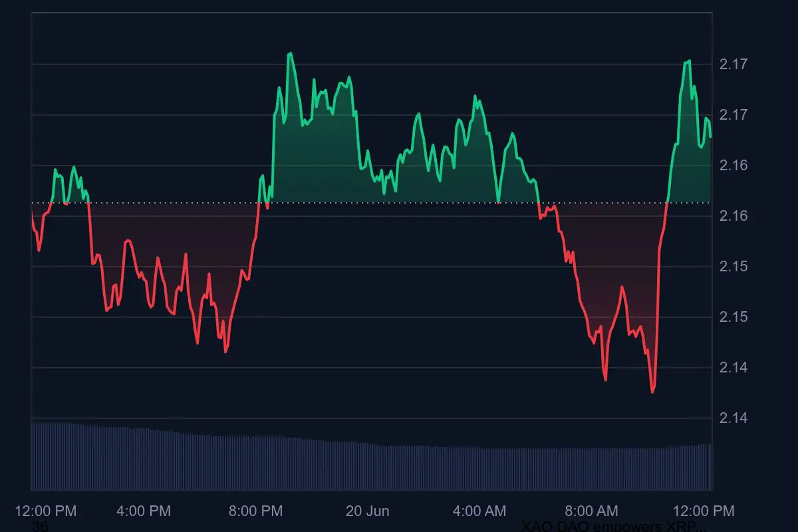Click the 4:00 PM time axis label
This screenshot has height=532, width=798.
144,511
